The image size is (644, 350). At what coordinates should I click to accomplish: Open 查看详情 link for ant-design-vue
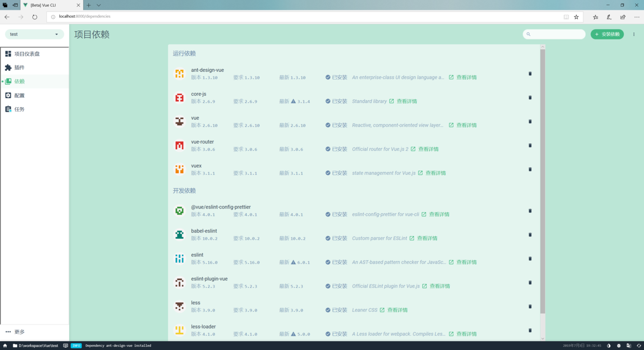[463, 77]
